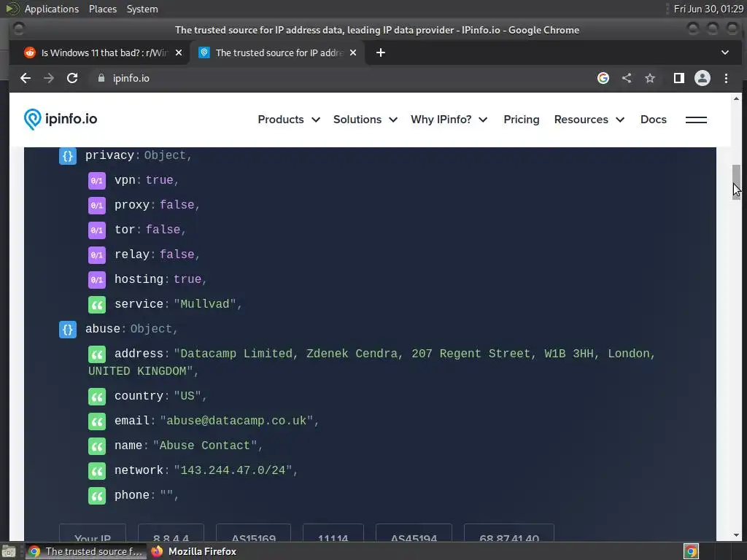Click string icon next to name

(97, 446)
